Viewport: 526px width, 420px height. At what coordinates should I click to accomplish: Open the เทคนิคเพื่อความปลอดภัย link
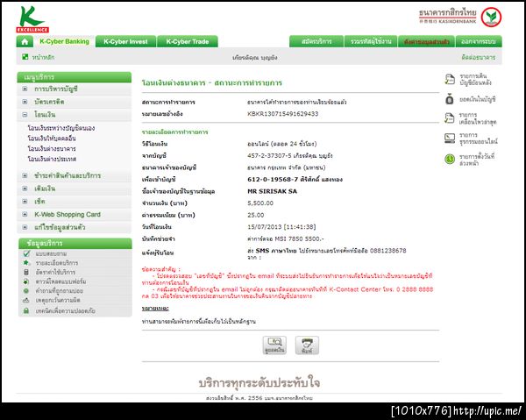click(x=66, y=311)
